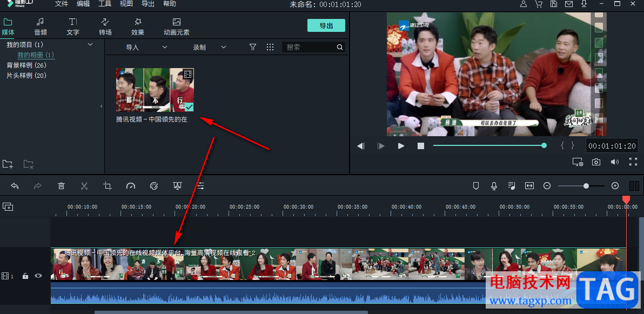
Task: Click the green 导出 export button
Action: pyautogui.click(x=326, y=25)
